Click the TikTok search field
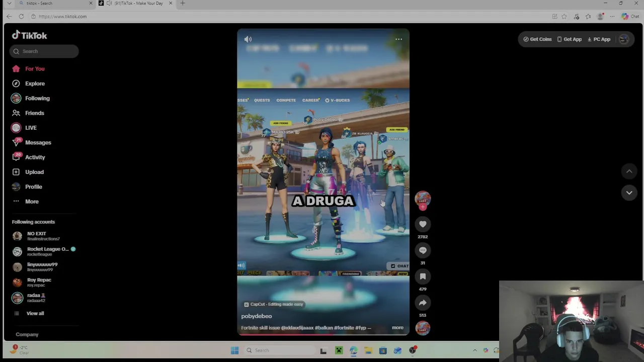The image size is (644, 362). (x=44, y=51)
